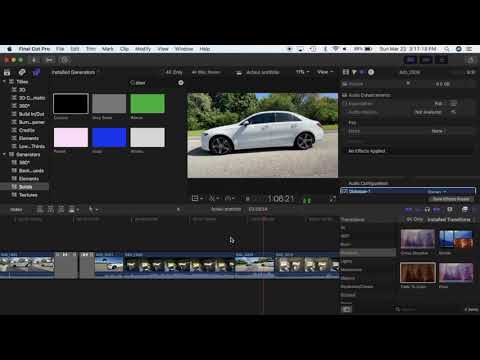Open the clip appearance options icon
The image size is (480, 360).
coord(450,209)
